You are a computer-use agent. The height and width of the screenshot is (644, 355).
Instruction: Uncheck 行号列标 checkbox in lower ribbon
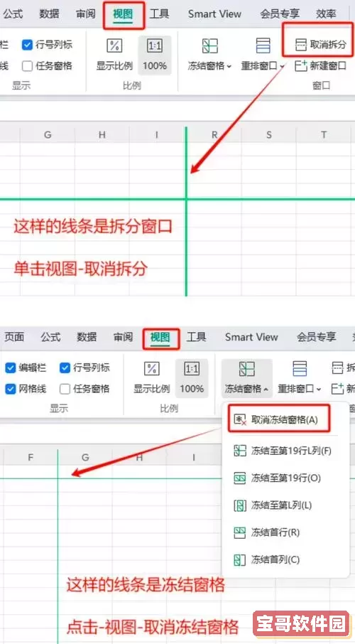[65, 367]
